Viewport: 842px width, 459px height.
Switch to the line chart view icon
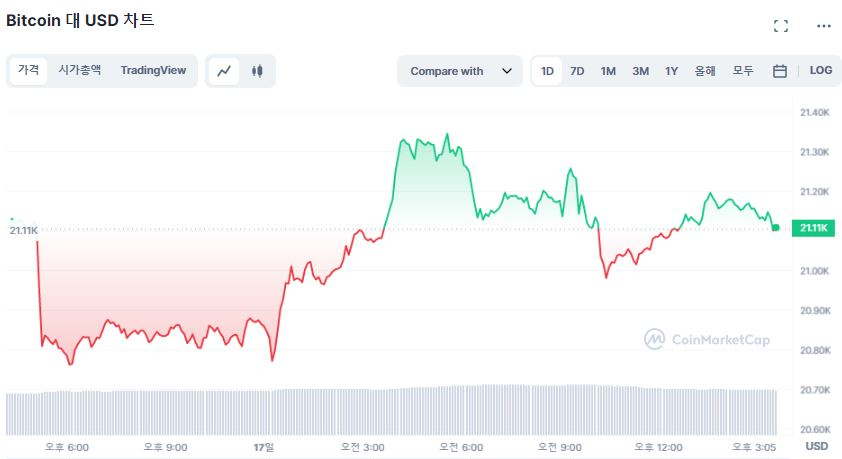[224, 71]
